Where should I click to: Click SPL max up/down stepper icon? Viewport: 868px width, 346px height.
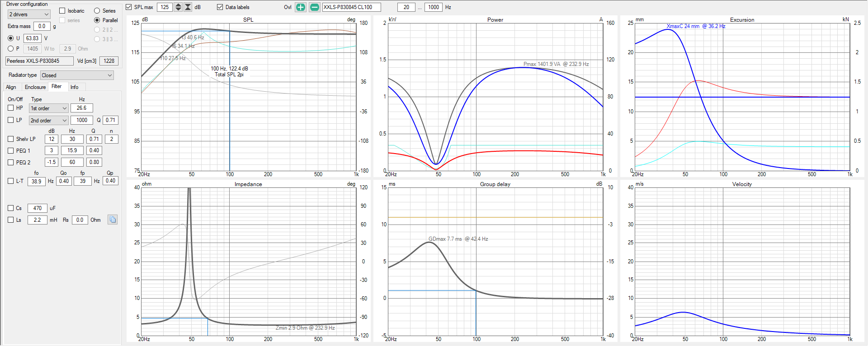click(x=178, y=7)
